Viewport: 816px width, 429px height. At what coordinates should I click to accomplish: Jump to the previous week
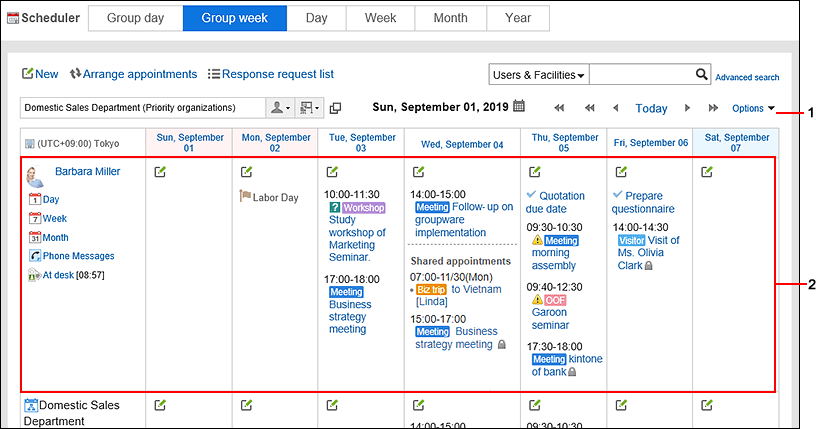point(559,108)
